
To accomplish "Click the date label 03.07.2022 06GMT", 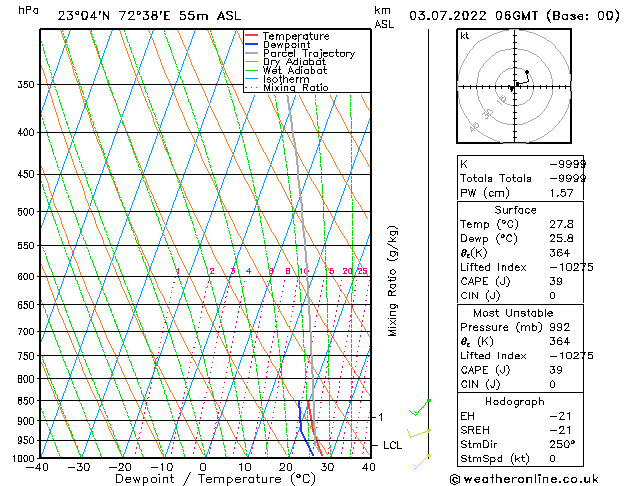I will pyautogui.click(x=474, y=16).
